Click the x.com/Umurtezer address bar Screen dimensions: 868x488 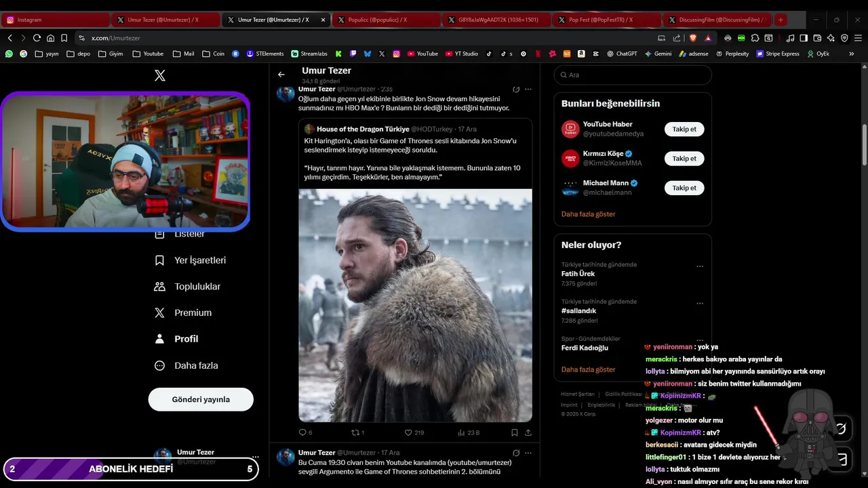[366, 38]
